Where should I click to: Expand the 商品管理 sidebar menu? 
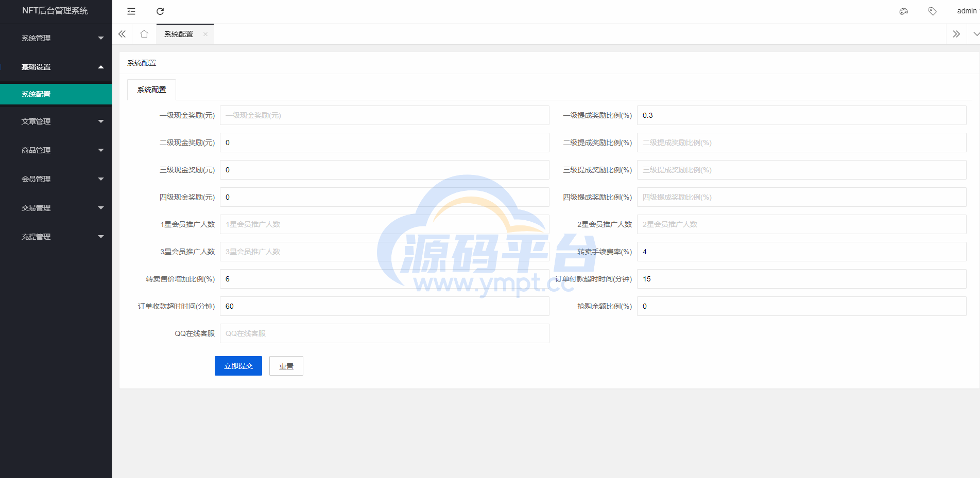click(56, 150)
